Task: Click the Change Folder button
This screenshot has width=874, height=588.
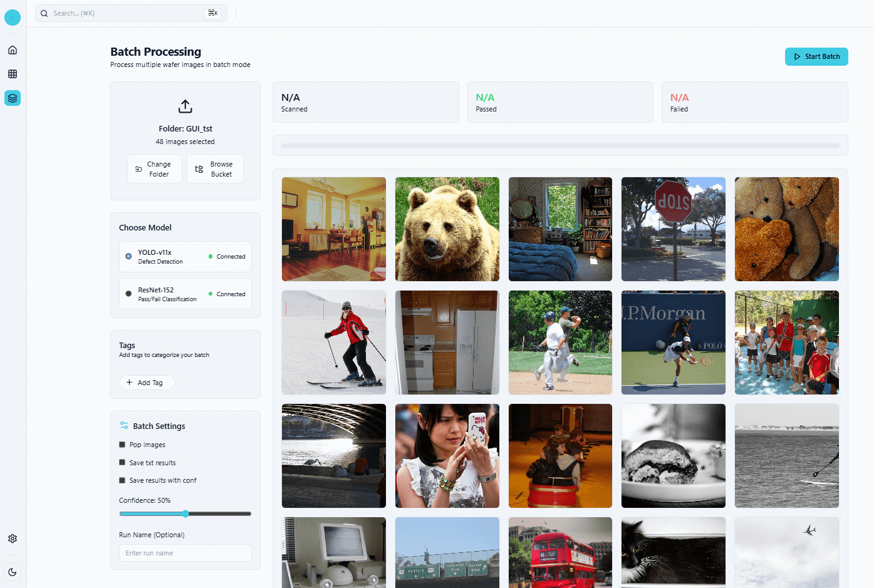Action: point(154,169)
